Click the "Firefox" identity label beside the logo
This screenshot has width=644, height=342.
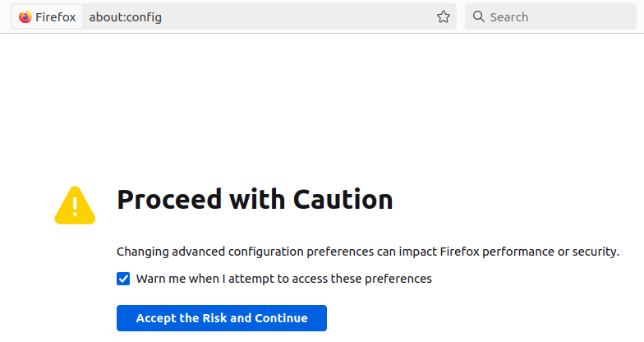56,17
